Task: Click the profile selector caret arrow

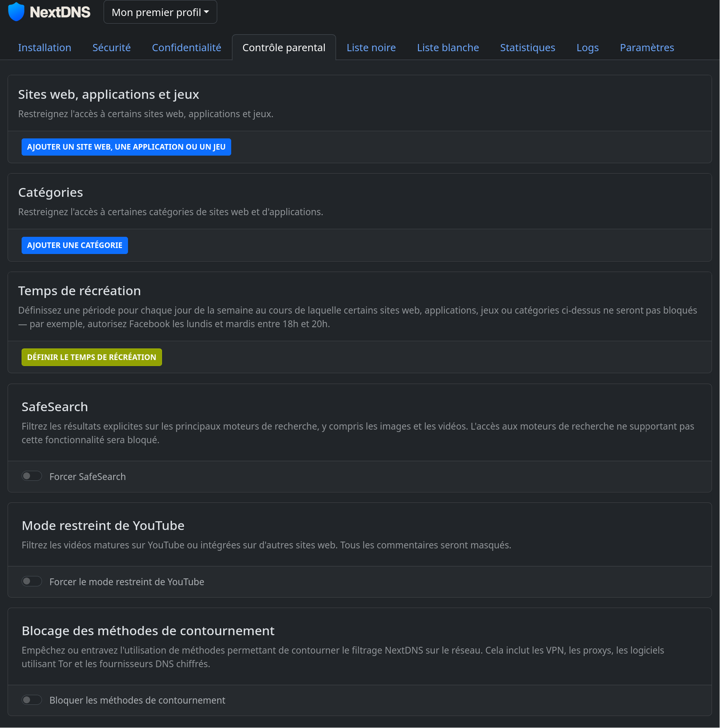Action: pos(206,12)
